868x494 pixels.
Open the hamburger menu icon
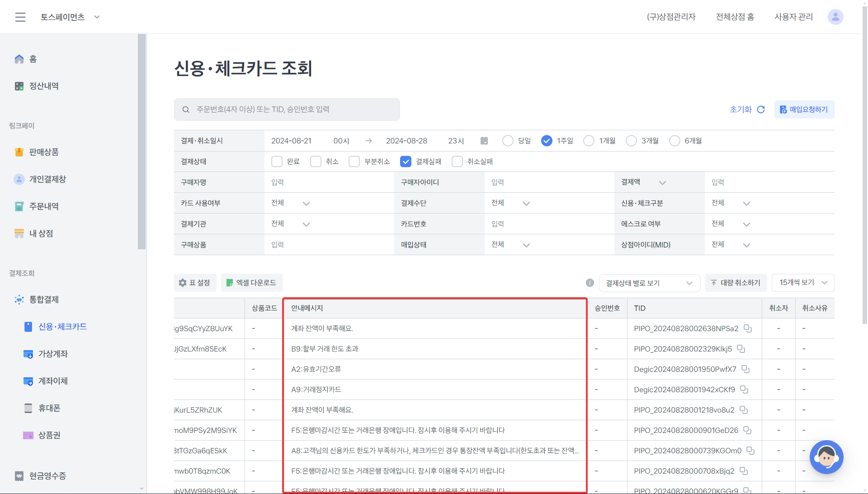coord(20,17)
